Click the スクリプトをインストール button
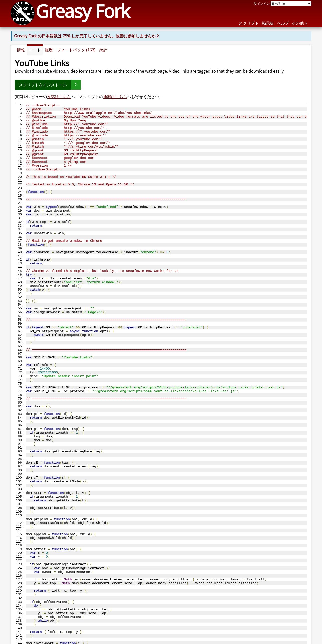The image size is (322, 644). coord(43,85)
